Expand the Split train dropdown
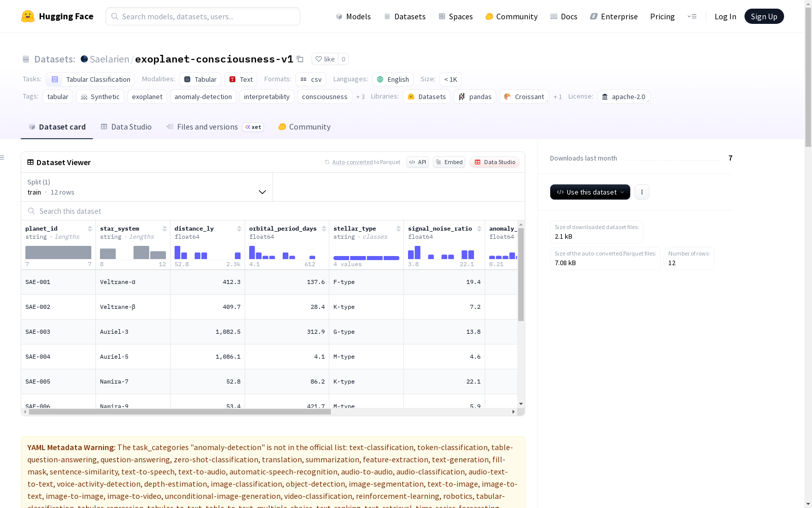This screenshot has height=508, width=812. (147, 187)
